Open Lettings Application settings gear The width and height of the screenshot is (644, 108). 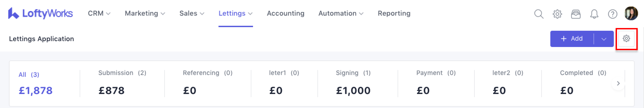(626, 39)
